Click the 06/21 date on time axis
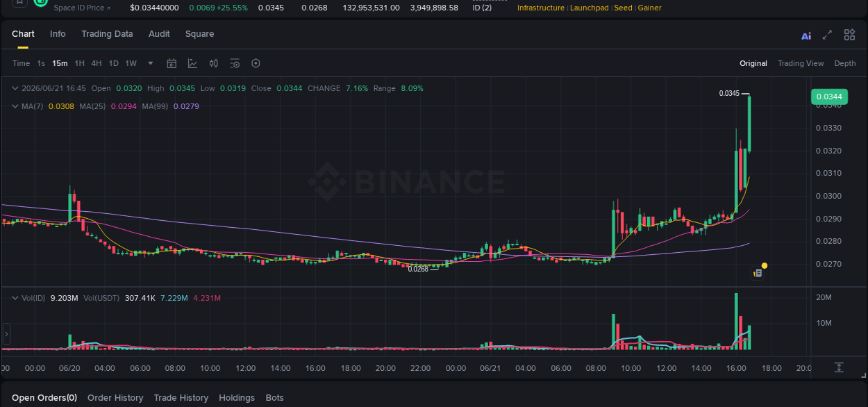 tap(490, 368)
